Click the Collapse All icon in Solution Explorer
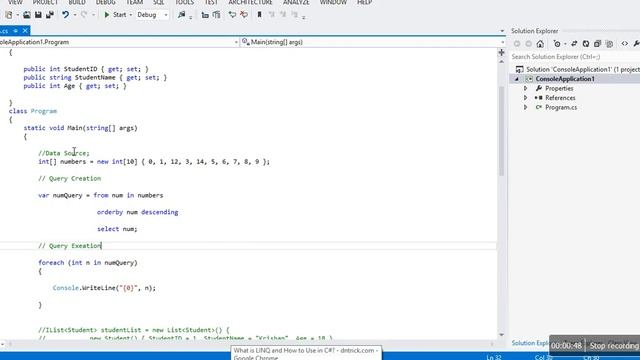The height and width of the screenshot is (360, 640). point(598,44)
